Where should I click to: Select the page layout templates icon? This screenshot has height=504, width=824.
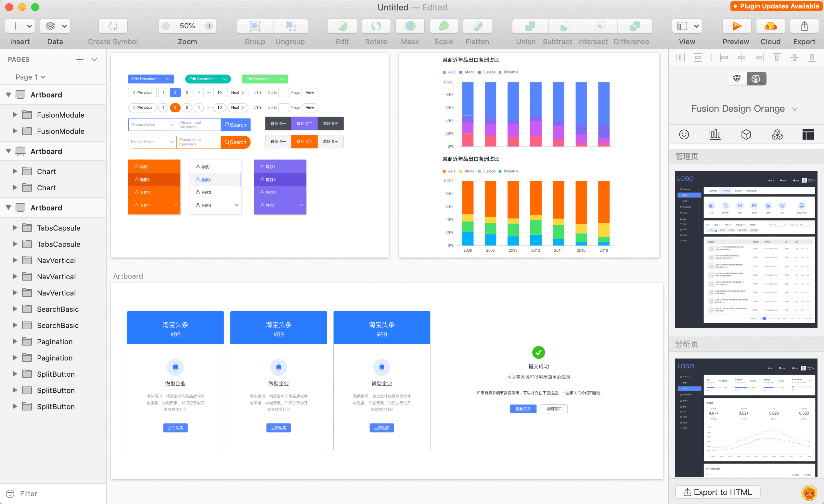pyautogui.click(x=808, y=135)
